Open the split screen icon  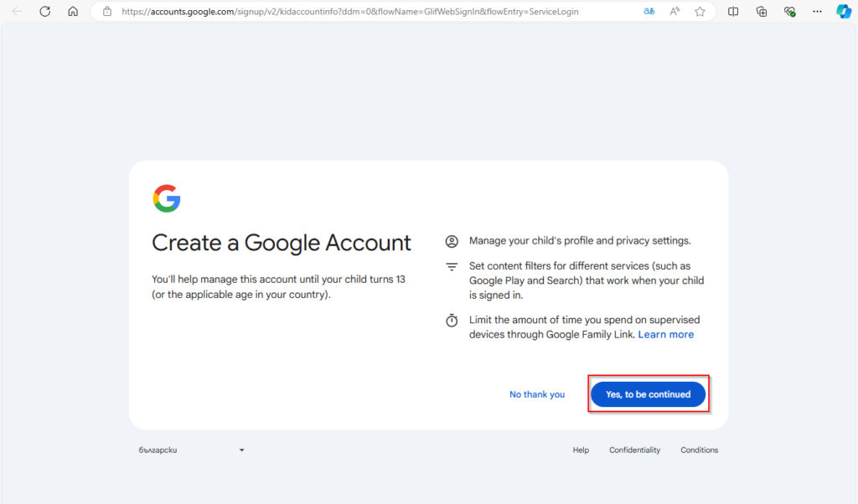(733, 12)
